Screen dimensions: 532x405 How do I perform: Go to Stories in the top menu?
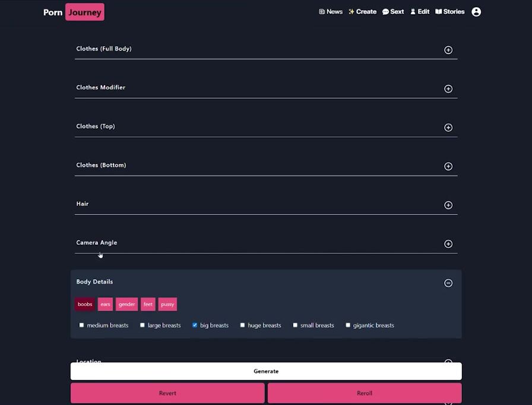pos(449,12)
